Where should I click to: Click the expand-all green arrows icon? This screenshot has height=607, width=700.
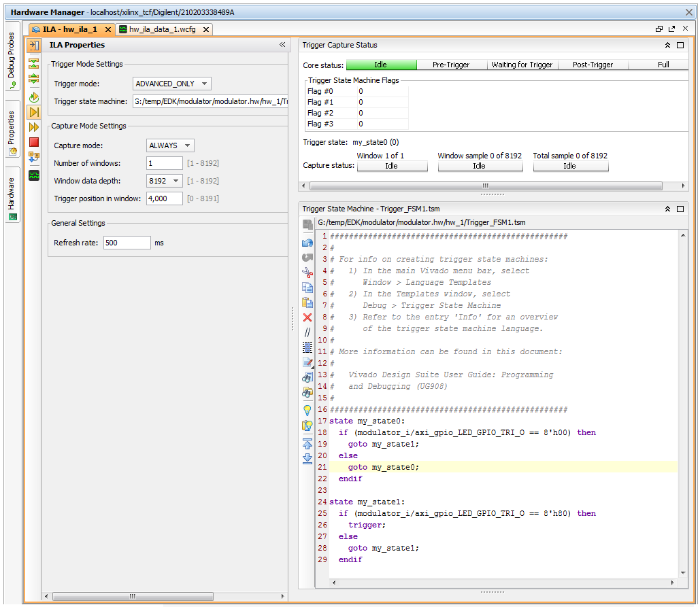click(x=34, y=79)
